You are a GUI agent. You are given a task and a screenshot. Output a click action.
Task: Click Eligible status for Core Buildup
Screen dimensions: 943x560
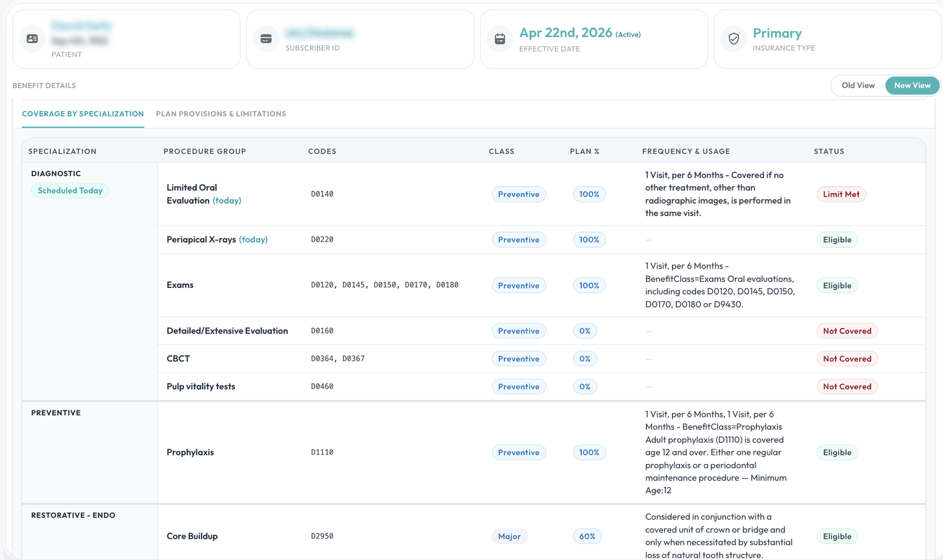(x=837, y=536)
